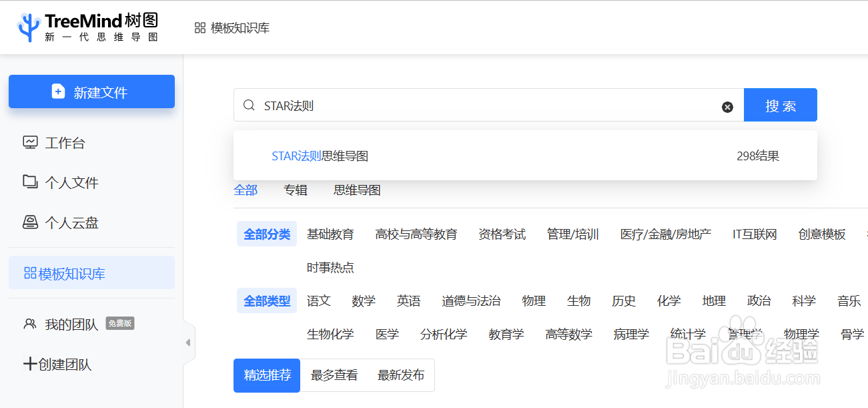Choose 医学 subject type
868x408 pixels.
[x=387, y=335]
